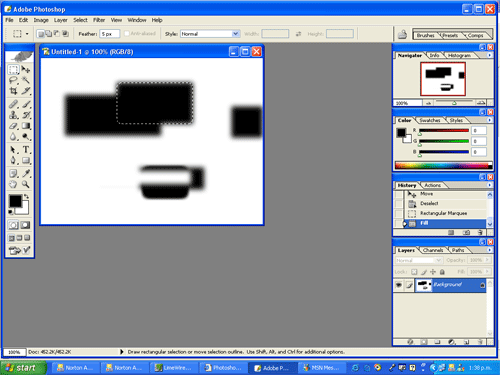This screenshot has width=500, height=375.
Task: Select the Eyedropper tool
Action: pyautogui.click(x=26, y=173)
